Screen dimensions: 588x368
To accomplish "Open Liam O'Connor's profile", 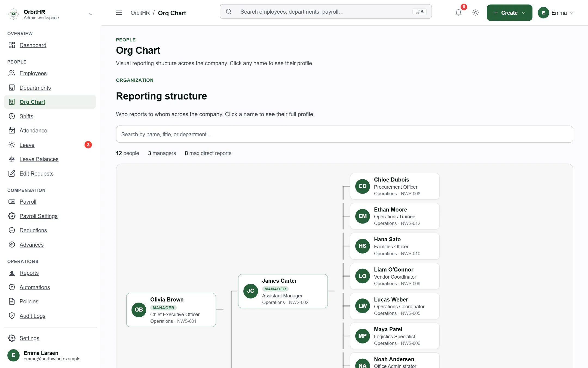I will click(395, 276).
